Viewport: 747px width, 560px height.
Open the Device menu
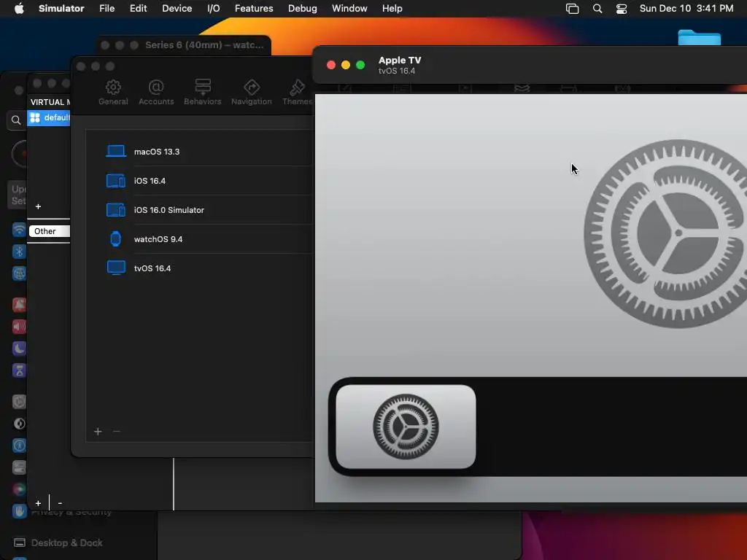point(177,9)
